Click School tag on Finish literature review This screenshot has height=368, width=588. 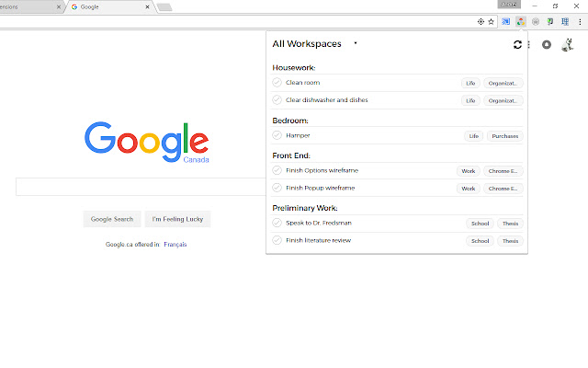[x=480, y=241]
